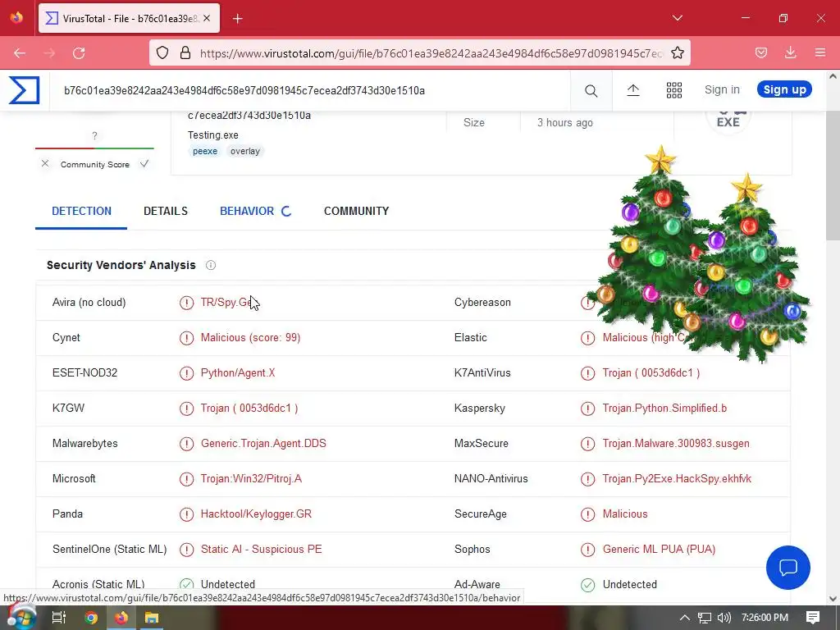Show hidden tray icons chevron
The height and width of the screenshot is (630, 840).
click(x=685, y=618)
